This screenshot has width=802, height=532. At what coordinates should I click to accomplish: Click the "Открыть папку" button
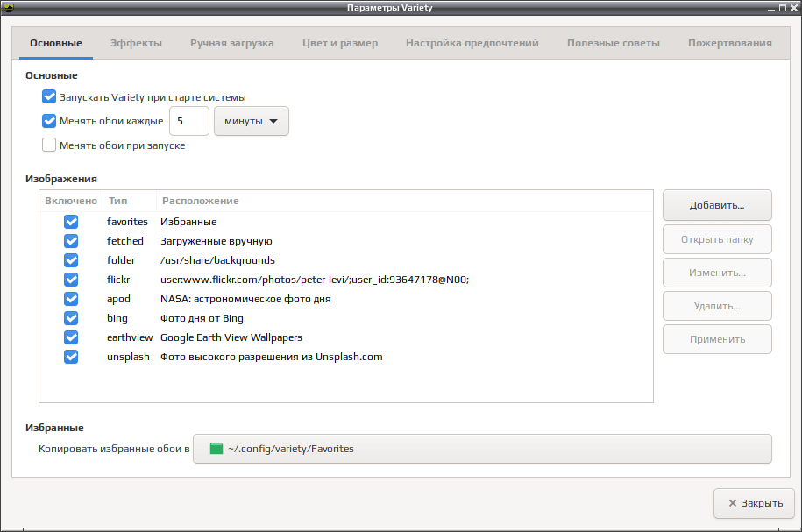(x=717, y=239)
